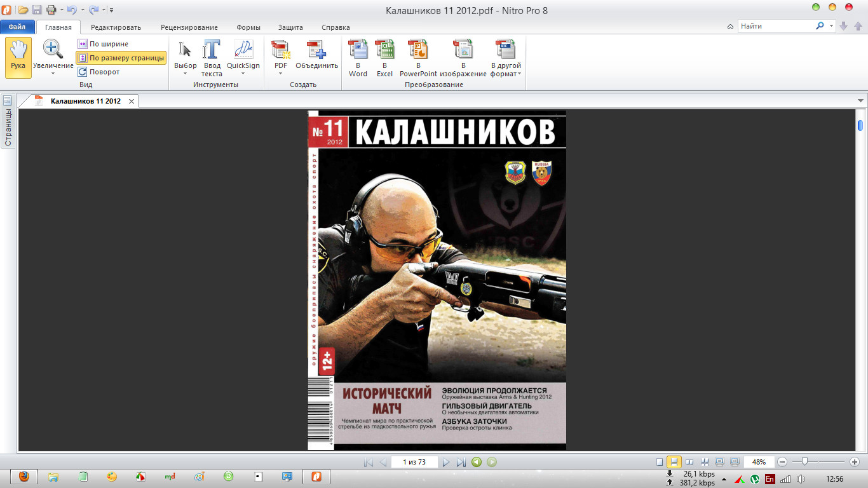Click the page number field 1 из 73
This screenshot has height=488, width=868.
(414, 462)
